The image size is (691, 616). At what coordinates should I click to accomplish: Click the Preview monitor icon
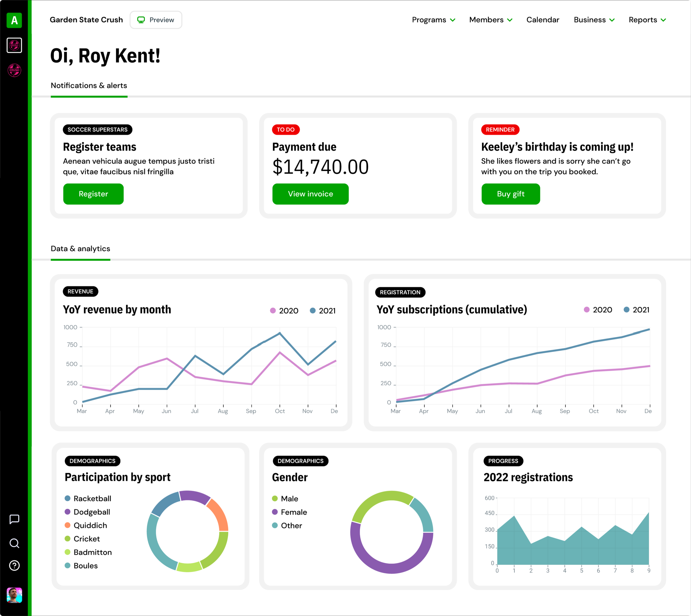pos(141,20)
